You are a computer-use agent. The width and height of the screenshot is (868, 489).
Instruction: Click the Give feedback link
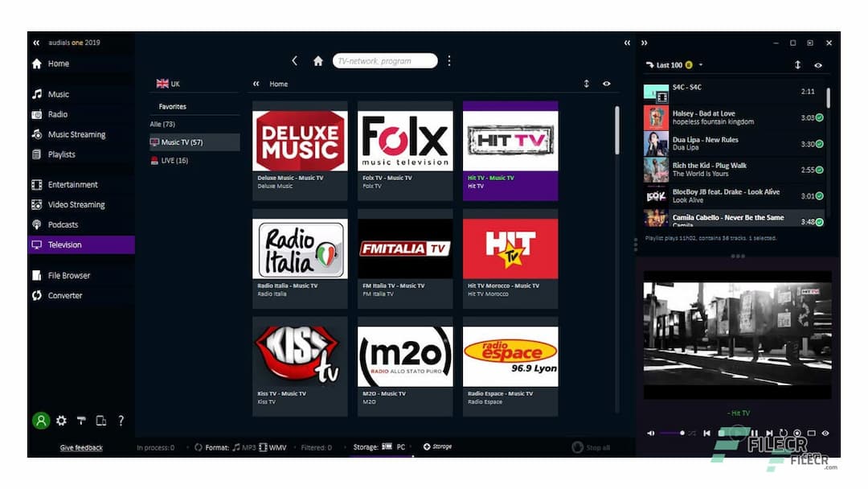pos(80,447)
